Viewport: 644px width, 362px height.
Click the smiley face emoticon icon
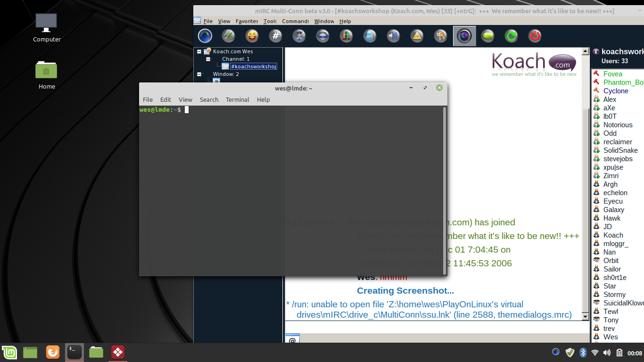tap(252, 36)
